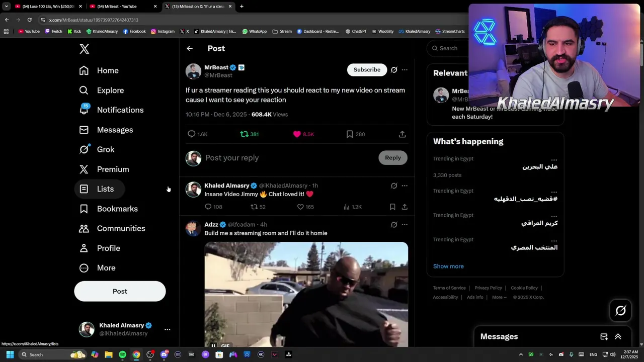Click repost icon with 381 count
The image size is (644, 362).
(x=244, y=134)
